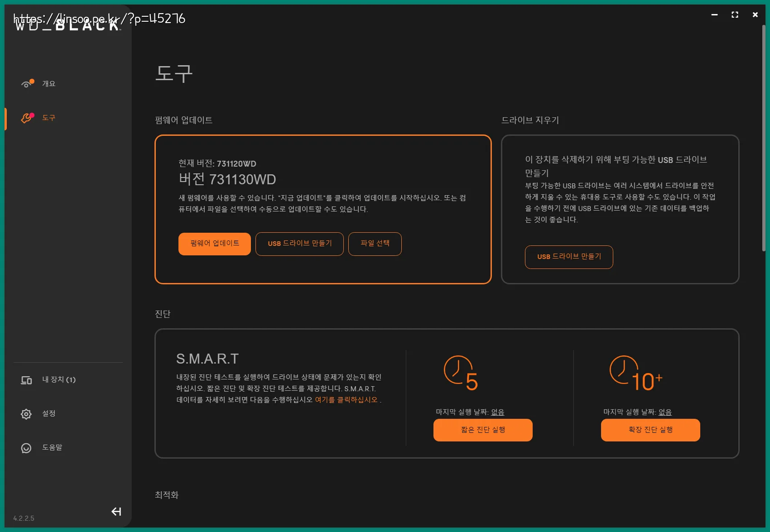
Task: Select the 도구 menu item
Action: pos(49,118)
